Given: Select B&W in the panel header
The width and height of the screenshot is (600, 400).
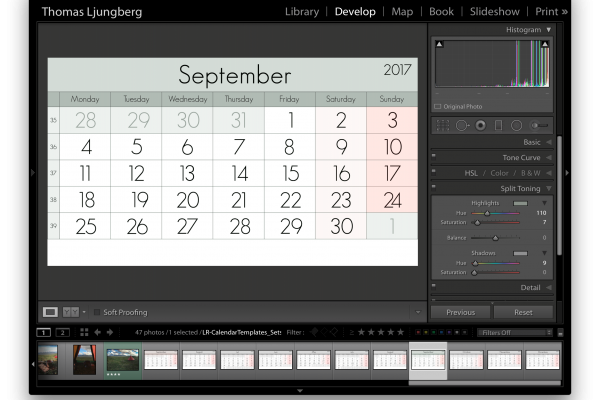Looking at the screenshot, I should (530, 173).
